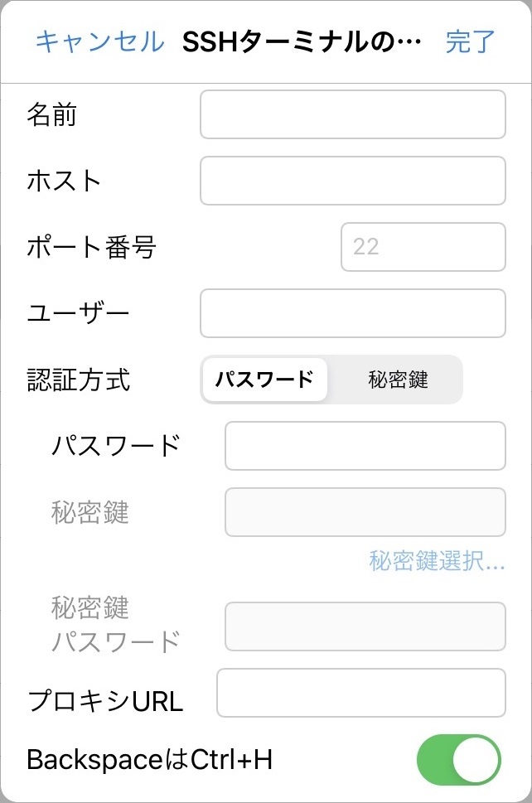The width and height of the screenshot is (532, 803).
Task: Open the 秘密鍵選択... link
Action: pyautogui.click(x=437, y=562)
